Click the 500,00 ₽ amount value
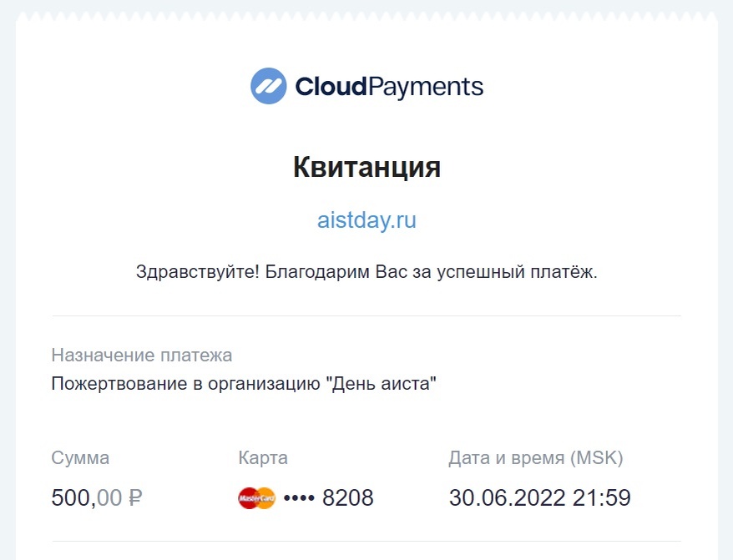Image resolution: width=733 pixels, height=560 pixels. click(x=97, y=497)
